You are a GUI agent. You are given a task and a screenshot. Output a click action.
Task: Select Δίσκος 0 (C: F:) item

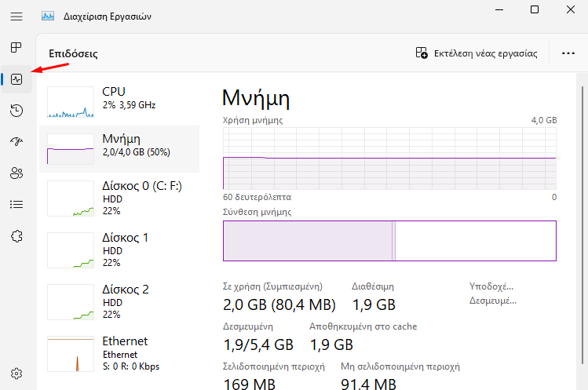click(119, 199)
